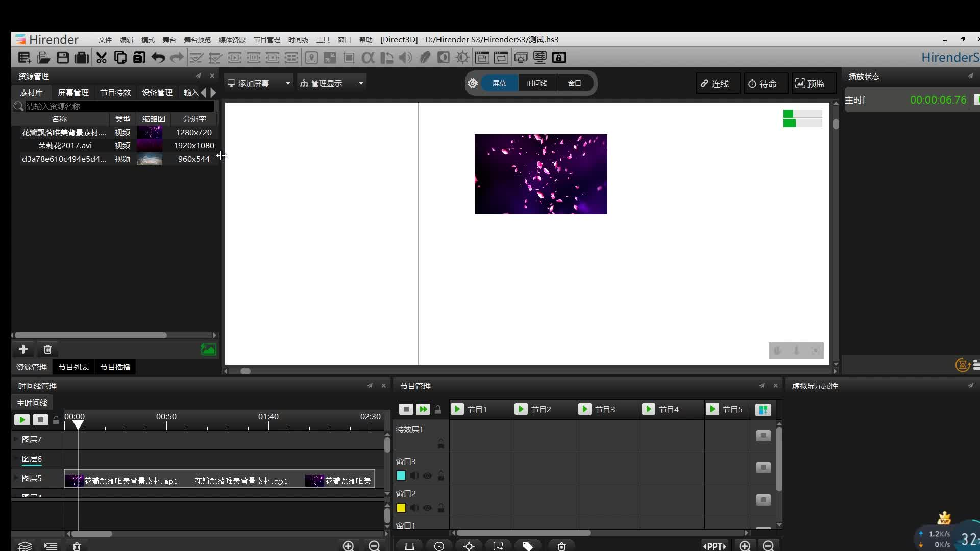The image size is (980, 551).
Task: Click the undo arrow in toolbar
Action: point(158,58)
